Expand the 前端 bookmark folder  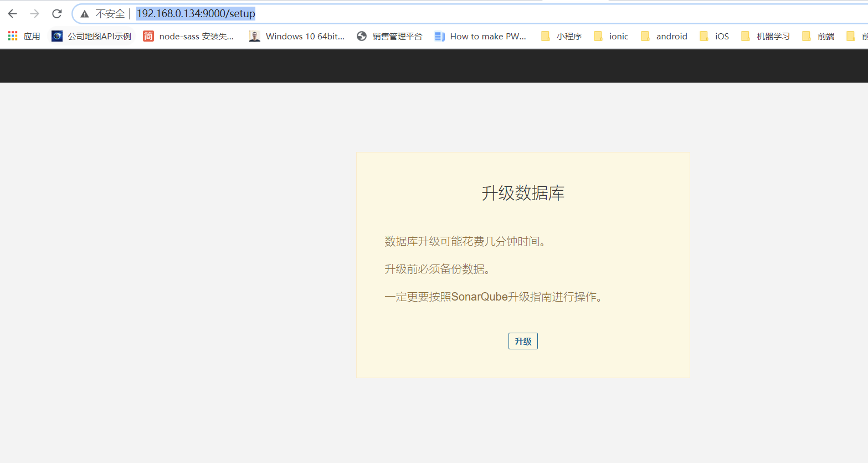click(x=819, y=37)
